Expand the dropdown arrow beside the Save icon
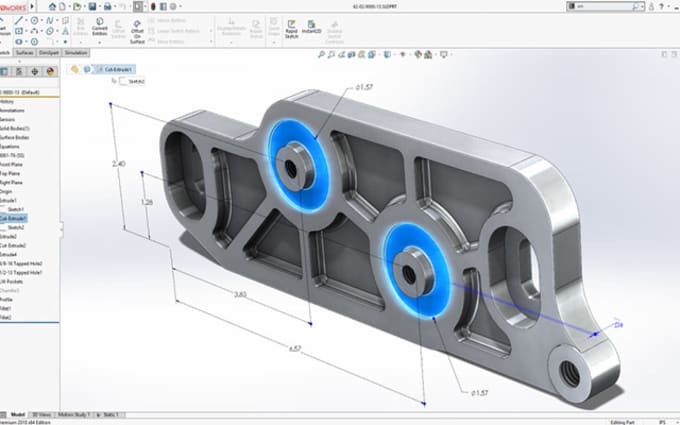 99,7
